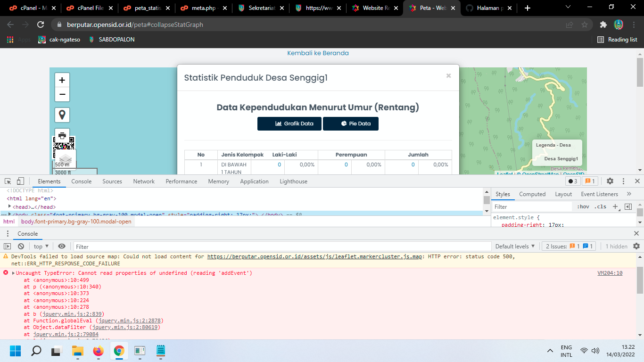Switch to the Network panel
The image size is (644, 362).
tap(143, 181)
